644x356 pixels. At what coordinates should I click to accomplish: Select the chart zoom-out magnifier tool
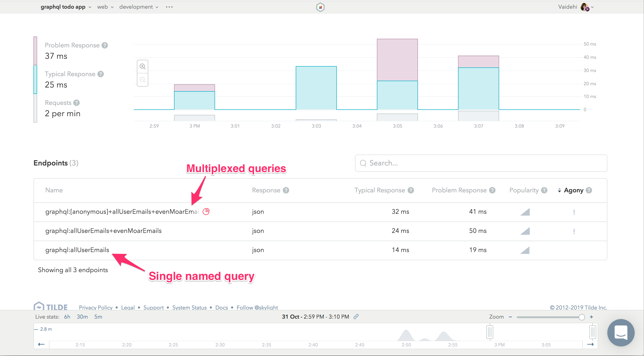tap(143, 80)
